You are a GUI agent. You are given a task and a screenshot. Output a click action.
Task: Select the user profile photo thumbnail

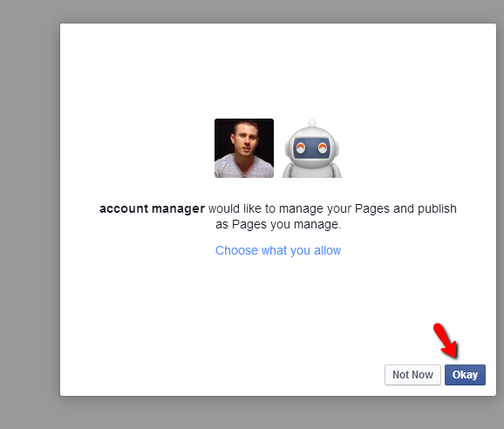point(244,148)
